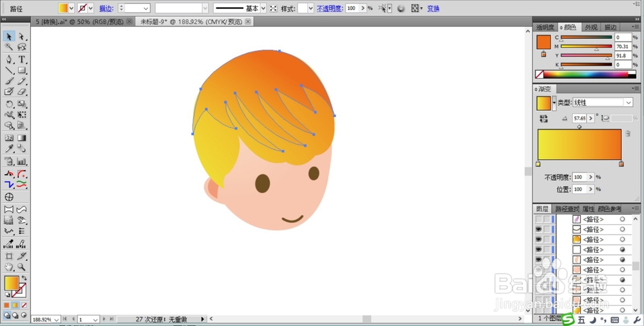Select the Scale tool
This screenshot has width=644, height=326.
click(x=21, y=104)
